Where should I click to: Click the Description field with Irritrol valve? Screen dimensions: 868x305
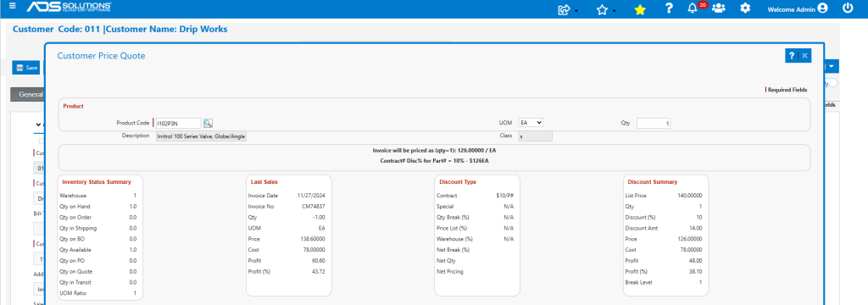[201, 136]
